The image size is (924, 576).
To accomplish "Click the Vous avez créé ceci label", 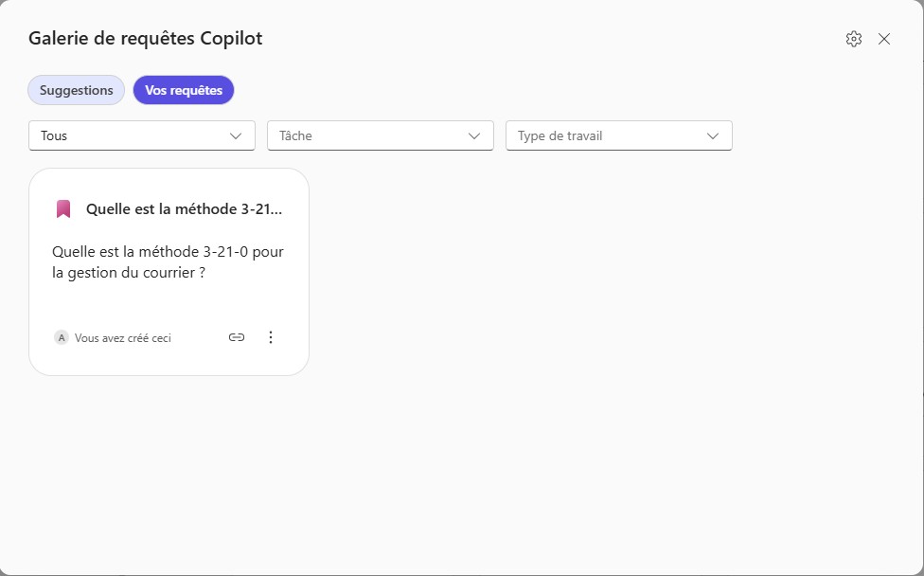I will point(124,336).
